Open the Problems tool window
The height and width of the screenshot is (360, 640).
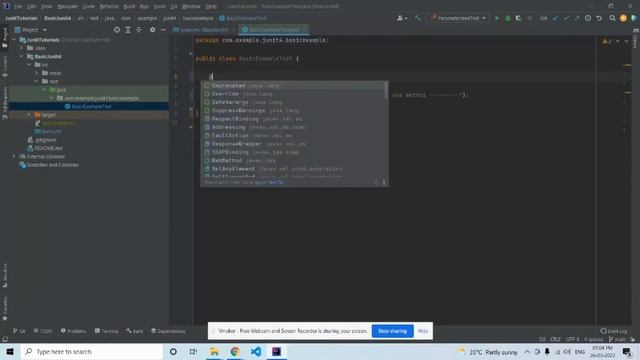click(x=73, y=331)
